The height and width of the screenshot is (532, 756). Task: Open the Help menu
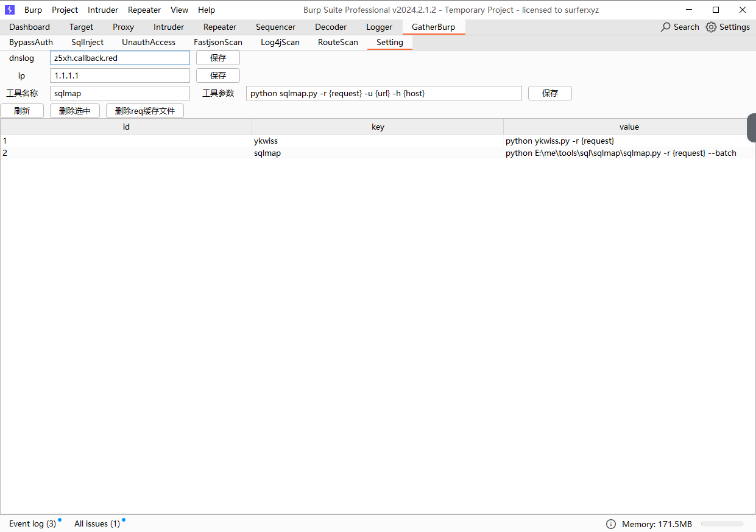click(x=207, y=10)
